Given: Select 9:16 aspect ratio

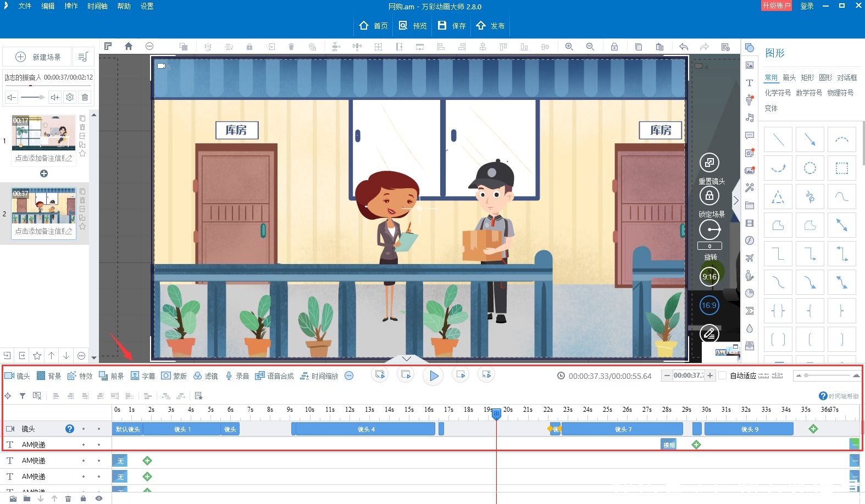Looking at the screenshot, I should 709,277.
